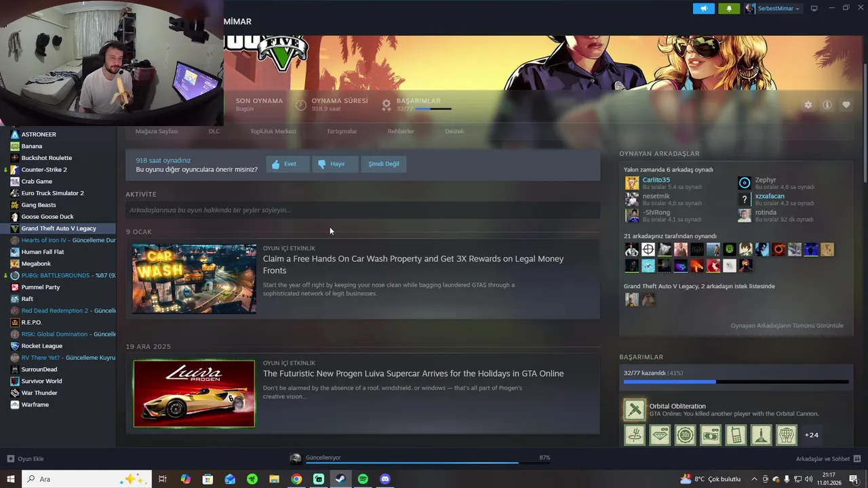868x488 pixels.
Task: Select Warframe in library
Action: click(35, 405)
